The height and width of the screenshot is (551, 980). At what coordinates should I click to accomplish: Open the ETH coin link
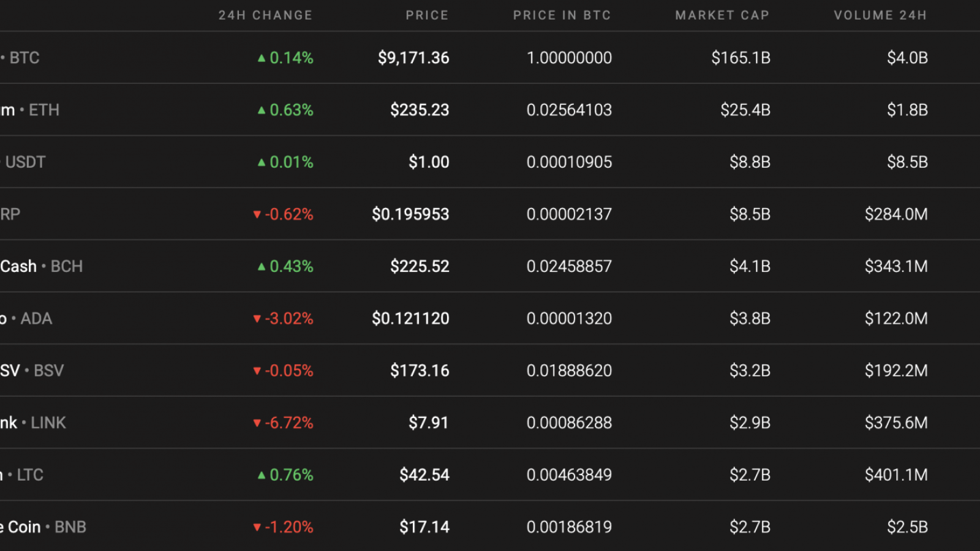(x=44, y=110)
